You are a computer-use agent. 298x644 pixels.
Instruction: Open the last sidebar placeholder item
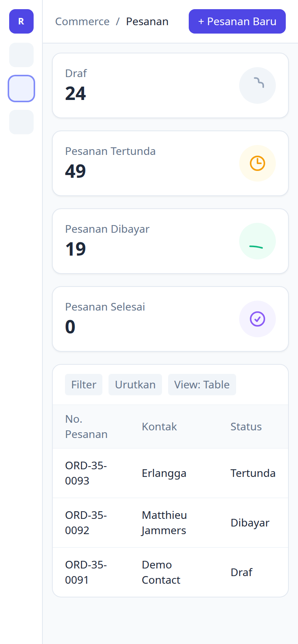coord(21,122)
